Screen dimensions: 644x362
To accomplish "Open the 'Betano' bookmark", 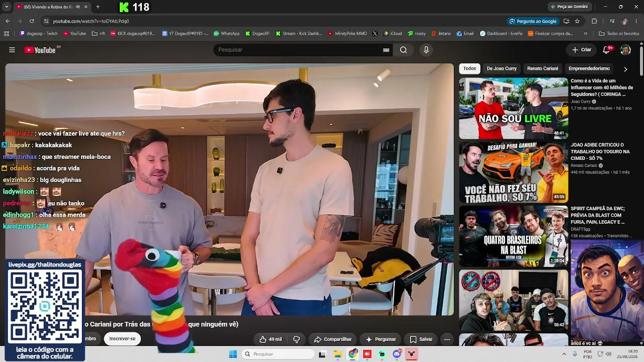I will click(441, 34).
